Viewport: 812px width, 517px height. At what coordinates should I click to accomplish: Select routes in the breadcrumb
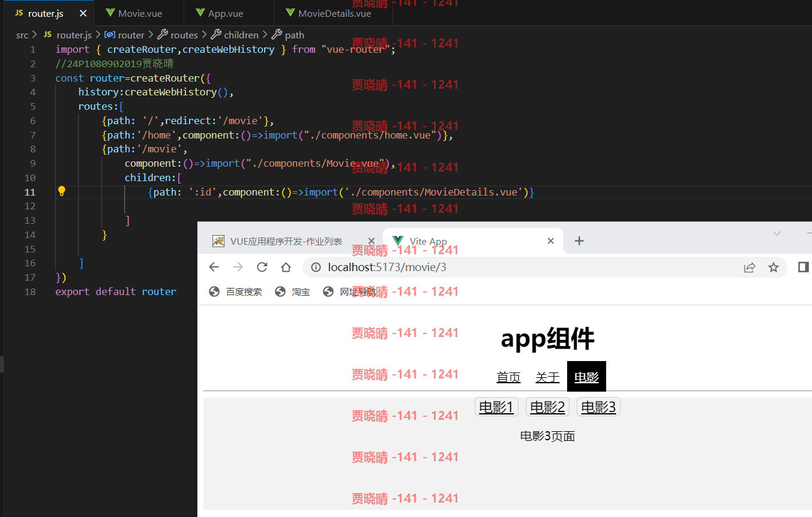click(178, 35)
